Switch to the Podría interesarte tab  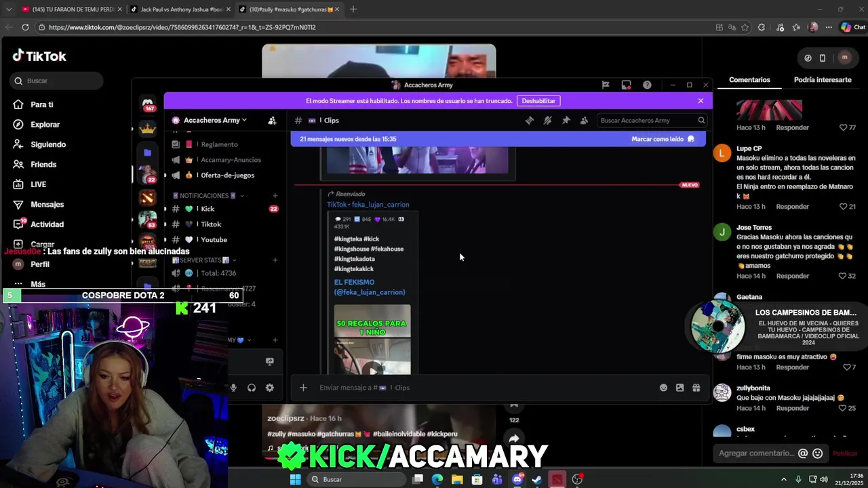[823, 80]
